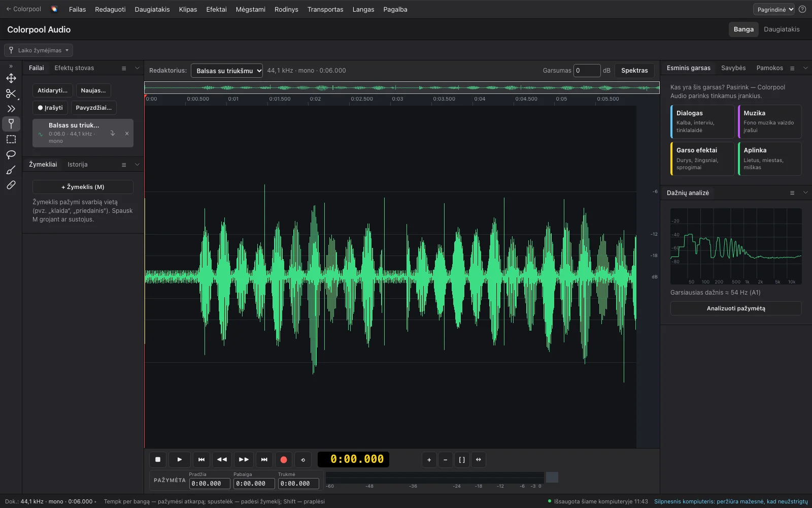Switch to the Efektų stovas tab
This screenshot has height=508, width=812.
tap(74, 68)
